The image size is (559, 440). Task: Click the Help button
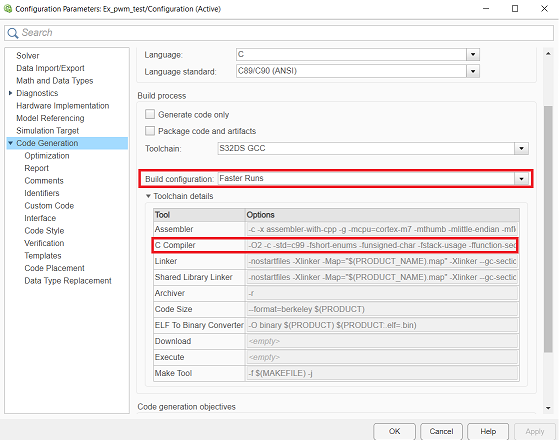click(488, 431)
